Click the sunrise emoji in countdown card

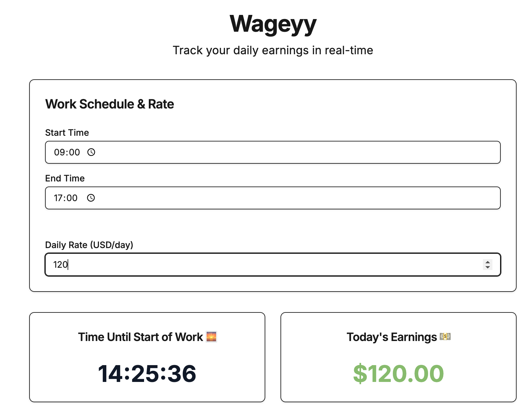(x=212, y=337)
